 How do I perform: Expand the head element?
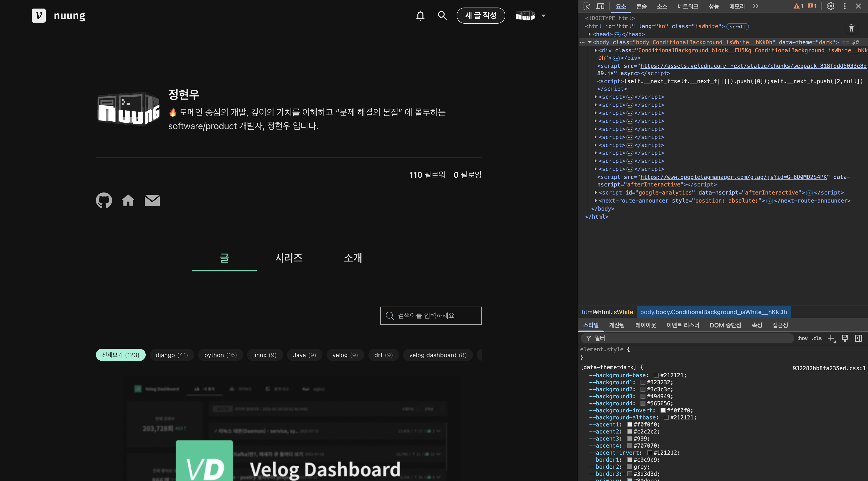(x=590, y=34)
